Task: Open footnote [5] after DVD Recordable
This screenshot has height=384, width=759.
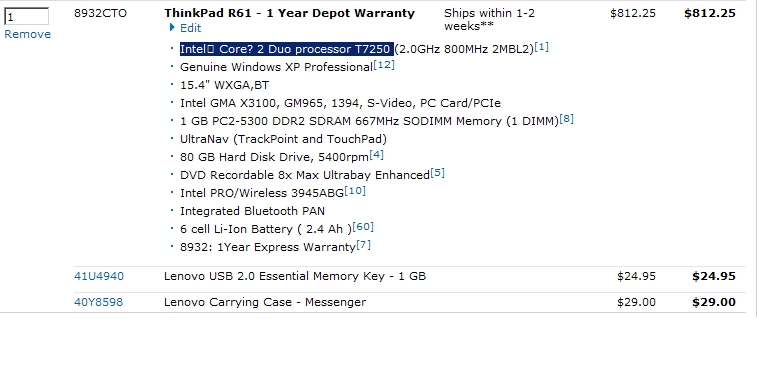Action: click(x=438, y=172)
